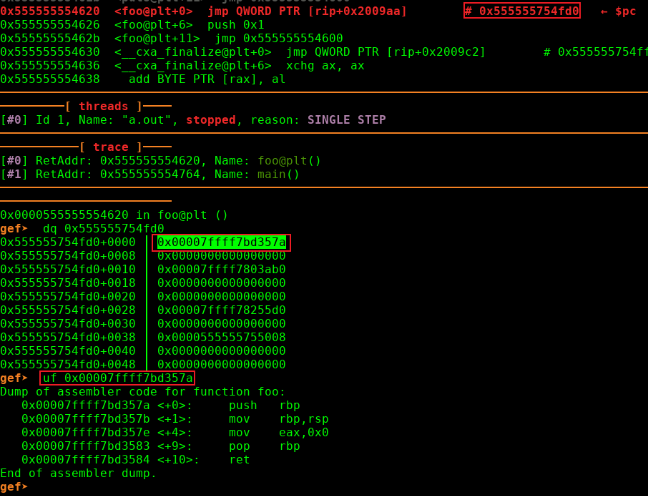The height and width of the screenshot is (496, 648).
Task: Select trace frame #1 main()
Action: tap(150, 174)
